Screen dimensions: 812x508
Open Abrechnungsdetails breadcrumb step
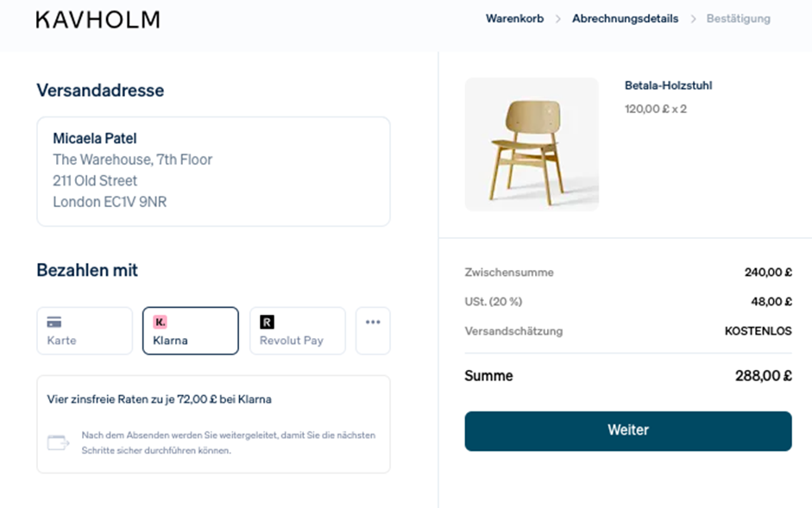(625, 18)
